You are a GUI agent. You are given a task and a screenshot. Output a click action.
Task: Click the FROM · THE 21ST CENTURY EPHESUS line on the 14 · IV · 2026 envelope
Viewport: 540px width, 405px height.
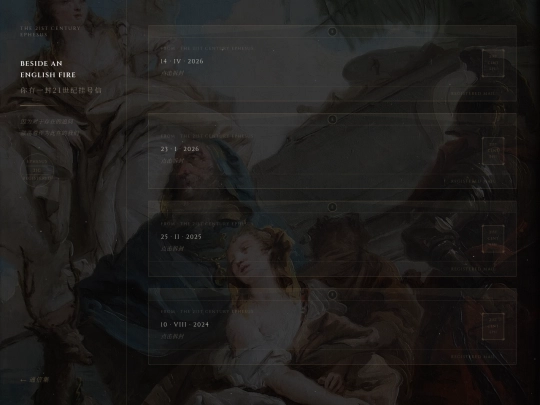tap(207, 49)
